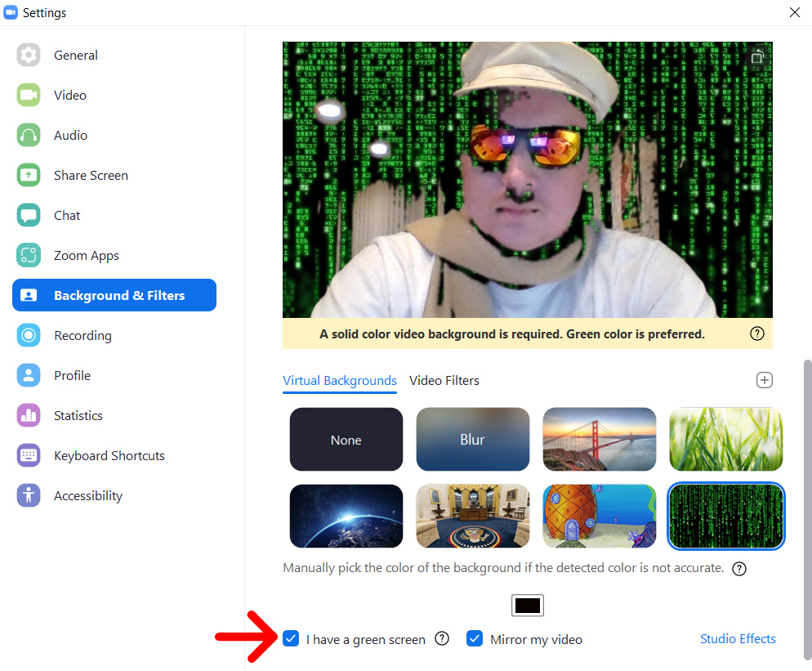Add a new virtual background with plus icon
The image size is (812, 671).
click(765, 380)
